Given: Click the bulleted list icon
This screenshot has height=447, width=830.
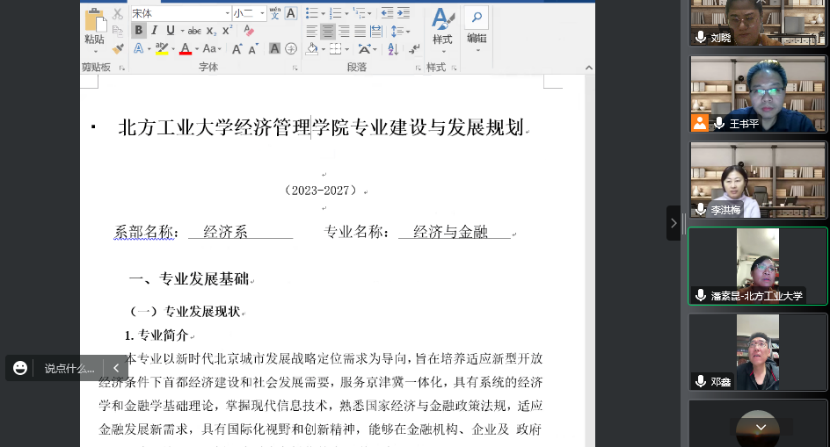Looking at the screenshot, I should [x=311, y=13].
